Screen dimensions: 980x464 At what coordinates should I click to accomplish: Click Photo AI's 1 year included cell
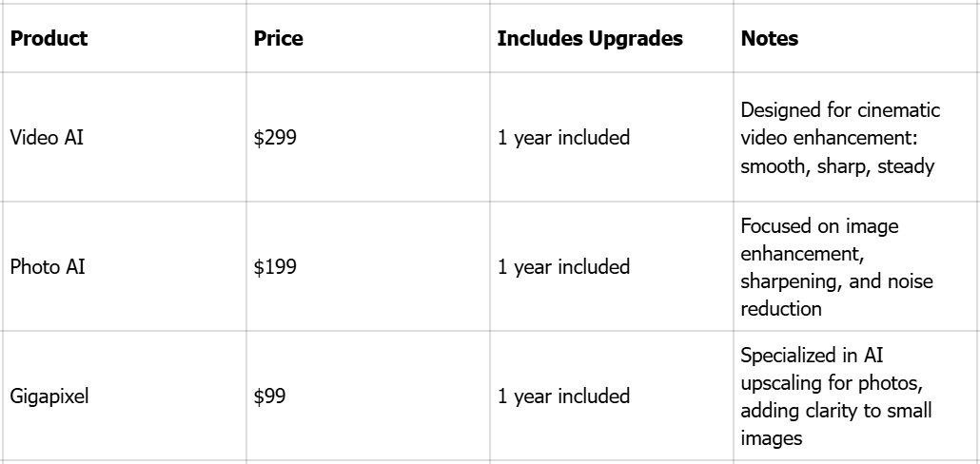coord(611,266)
